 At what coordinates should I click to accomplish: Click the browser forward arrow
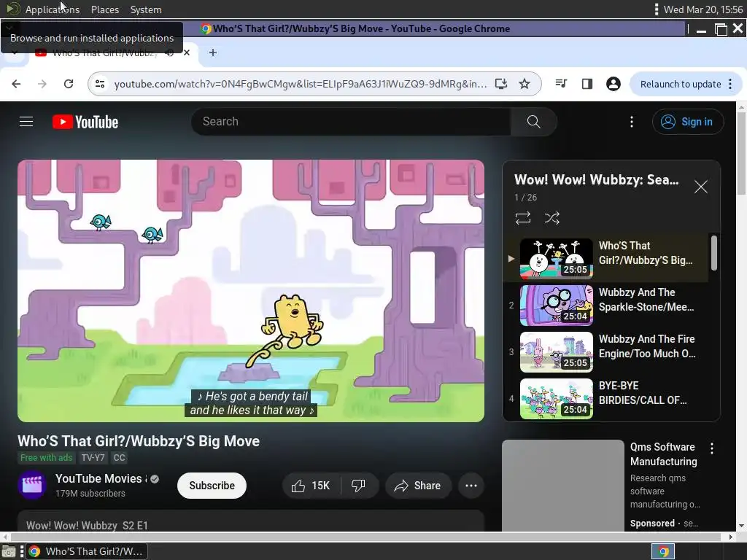click(x=42, y=84)
